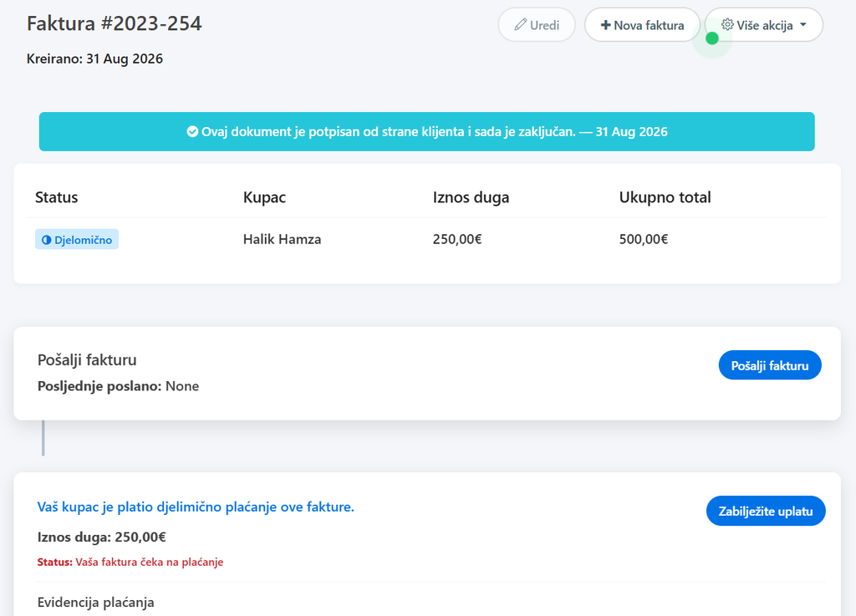Click the Iznos duga column header
Screen dimensions: 856x616
(x=471, y=197)
